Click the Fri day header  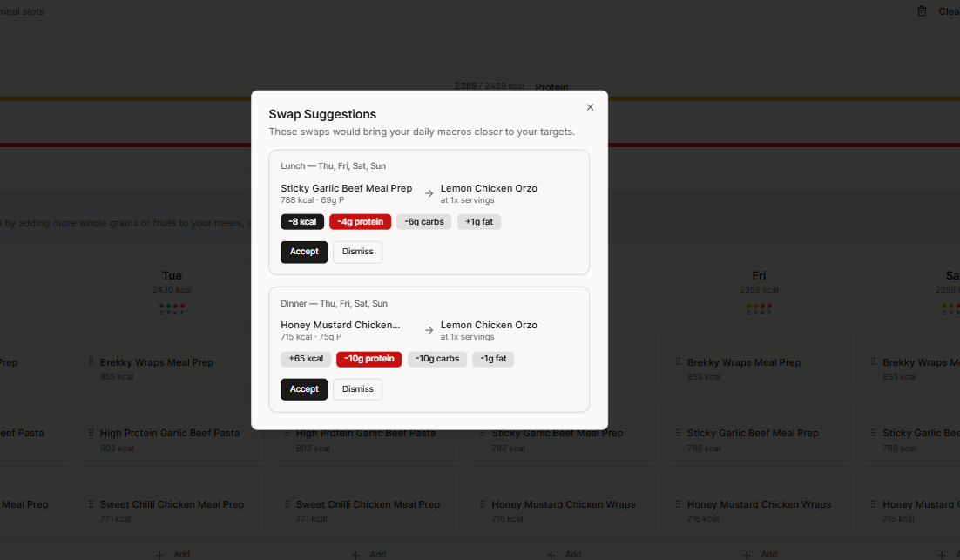[x=759, y=275]
